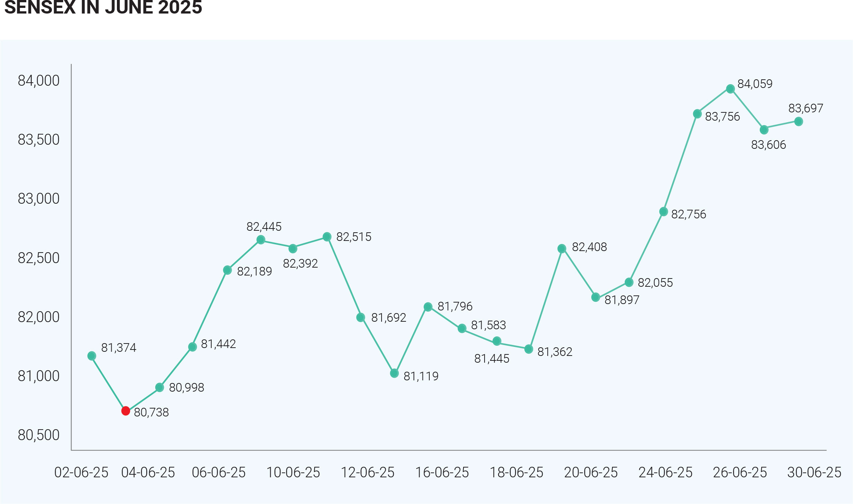
Task: Click the 30-06-25 date label
Action: pos(814,472)
